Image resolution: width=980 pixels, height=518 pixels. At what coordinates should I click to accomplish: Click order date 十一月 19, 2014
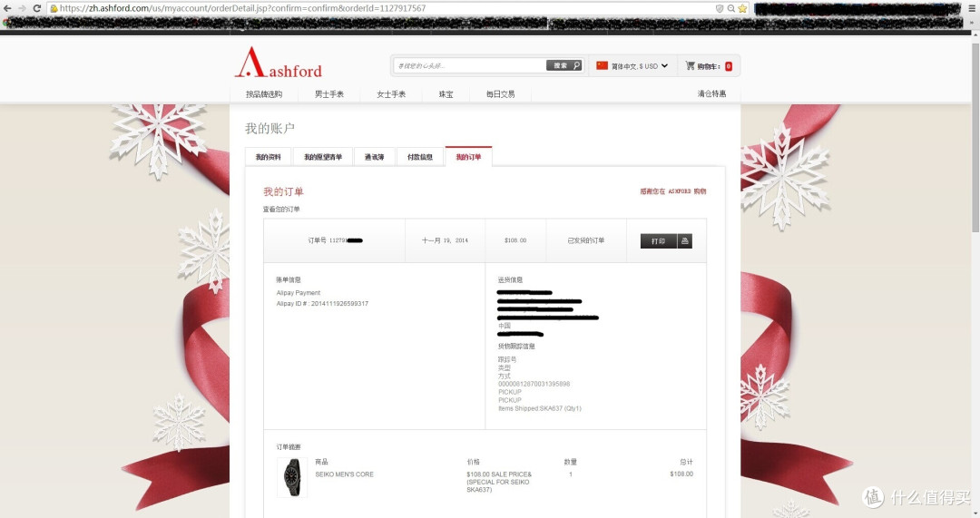pyautogui.click(x=445, y=240)
